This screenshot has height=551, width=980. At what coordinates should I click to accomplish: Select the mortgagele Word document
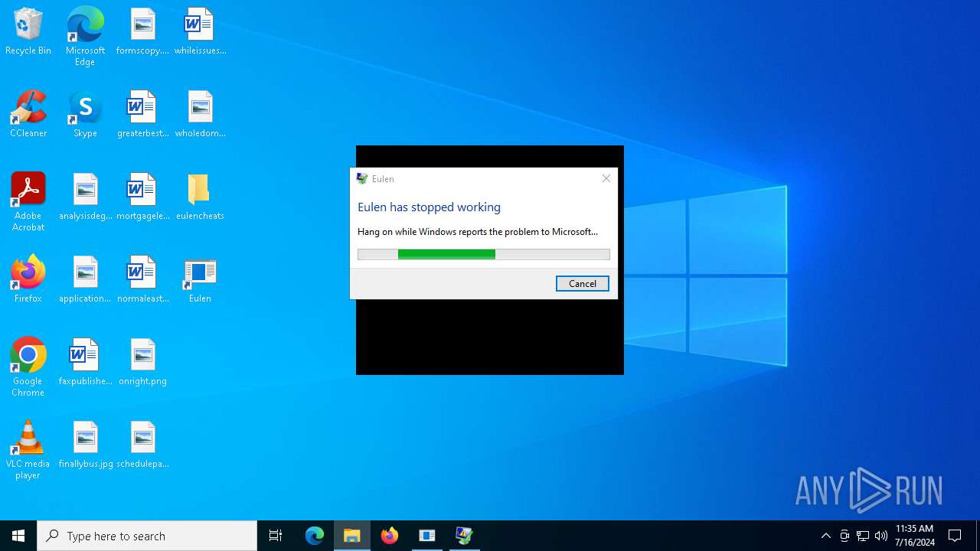(142, 197)
